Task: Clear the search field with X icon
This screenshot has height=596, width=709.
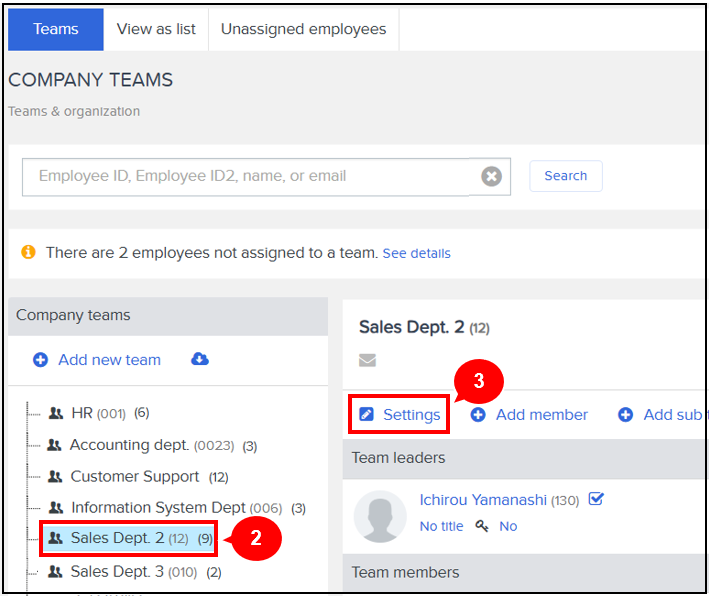Action: pyautogui.click(x=491, y=176)
